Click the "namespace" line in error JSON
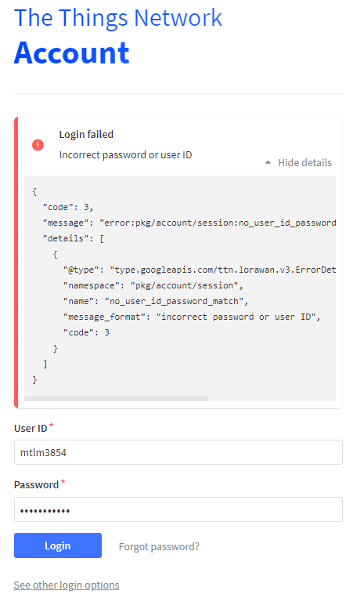The height and width of the screenshot is (598, 364). pyautogui.click(x=153, y=285)
